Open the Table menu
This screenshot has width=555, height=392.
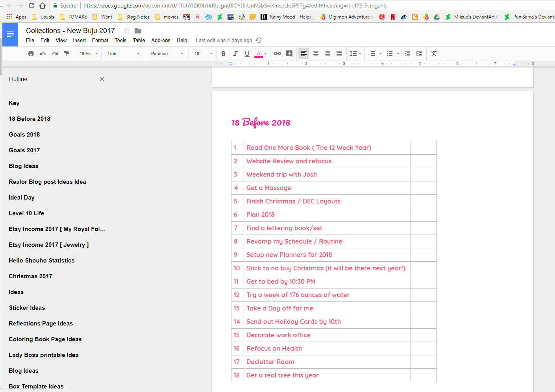[139, 40]
